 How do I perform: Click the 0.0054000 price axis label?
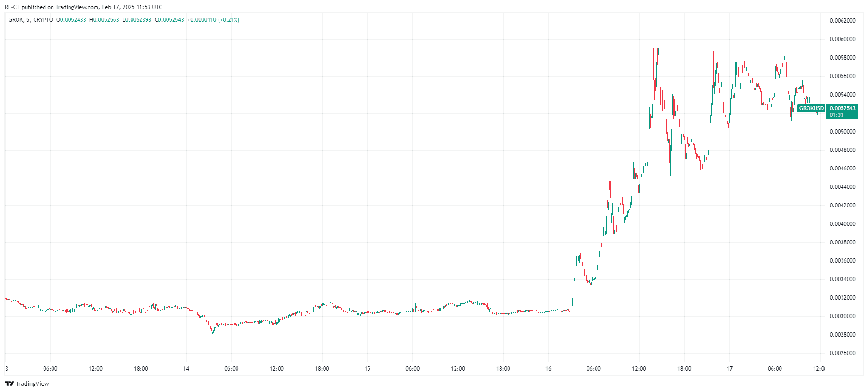click(x=842, y=95)
